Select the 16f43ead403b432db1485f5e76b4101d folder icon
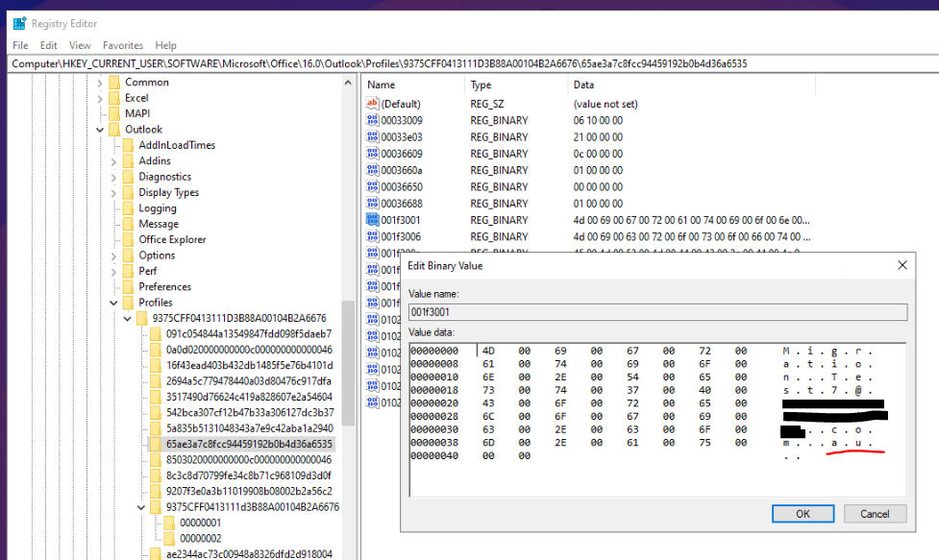939x560 pixels. click(157, 366)
